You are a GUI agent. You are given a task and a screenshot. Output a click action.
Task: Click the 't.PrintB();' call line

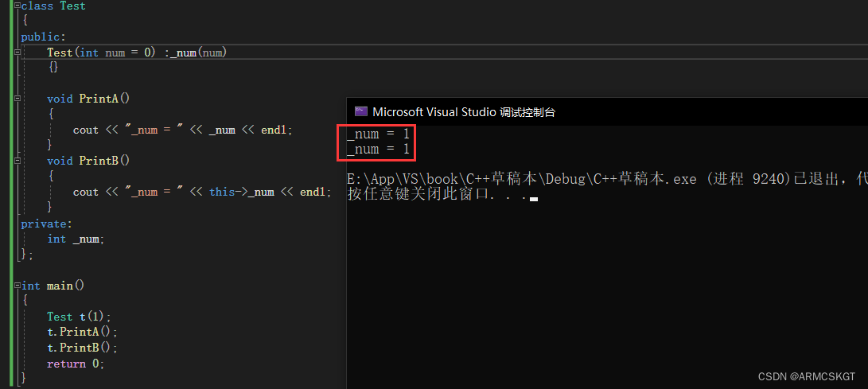click(83, 348)
